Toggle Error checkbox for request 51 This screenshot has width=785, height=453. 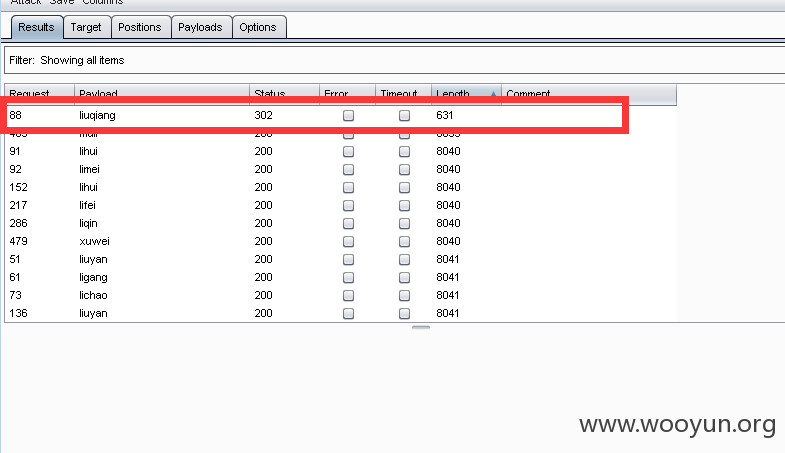coord(348,260)
